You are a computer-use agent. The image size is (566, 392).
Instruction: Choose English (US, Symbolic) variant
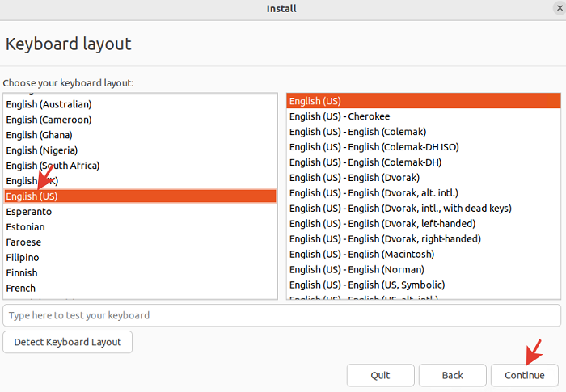pyautogui.click(x=424, y=285)
